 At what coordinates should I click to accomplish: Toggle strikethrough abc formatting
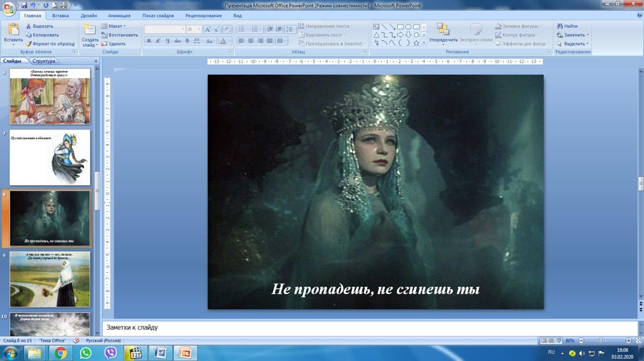(178, 41)
